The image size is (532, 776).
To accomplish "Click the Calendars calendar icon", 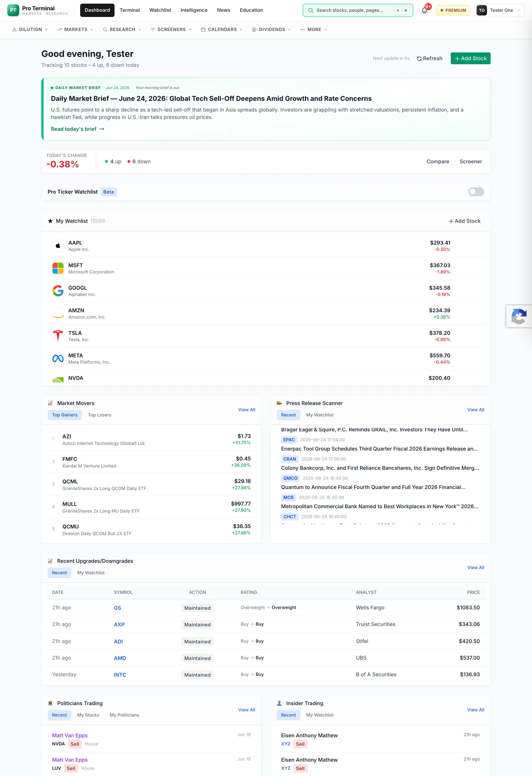I will click(x=203, y=29).
